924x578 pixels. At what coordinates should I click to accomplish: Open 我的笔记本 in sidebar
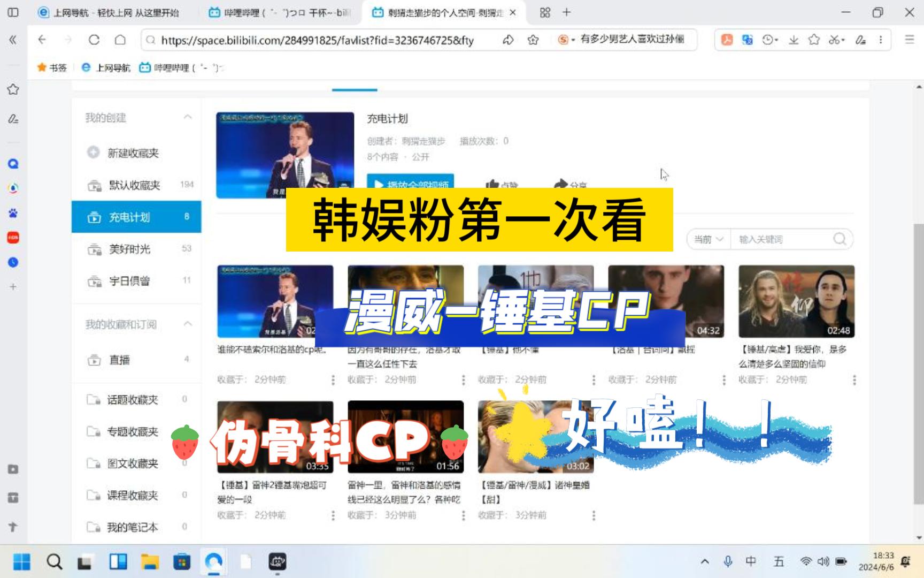136,527
